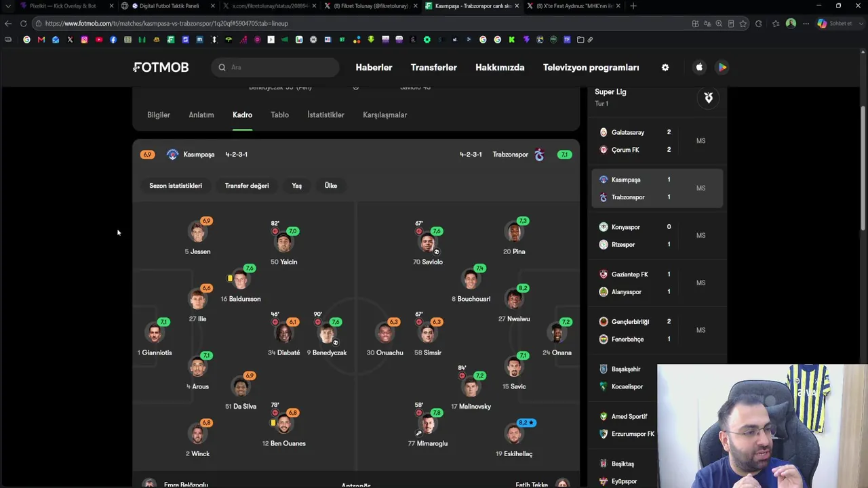Click the browser address bar URL
The width and height of the screenshot is (868, 488).
point(166,23)
